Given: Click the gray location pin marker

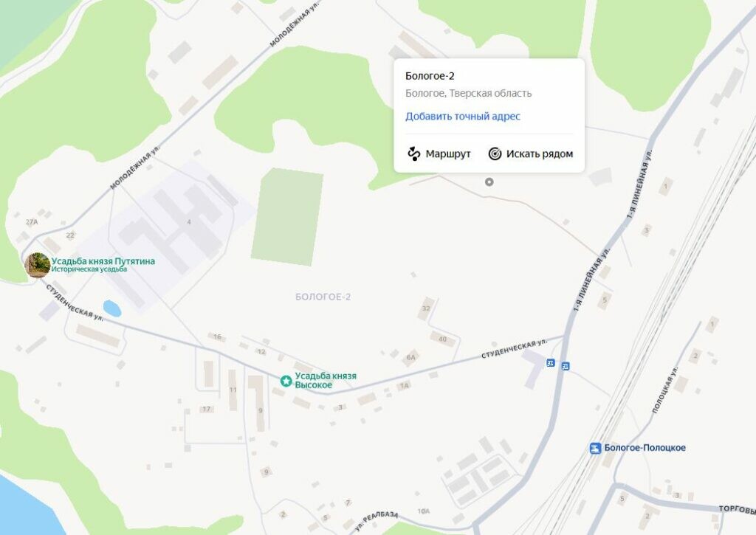Looking at the screenshot, I should pyautogui.click(x=489, y=182).
